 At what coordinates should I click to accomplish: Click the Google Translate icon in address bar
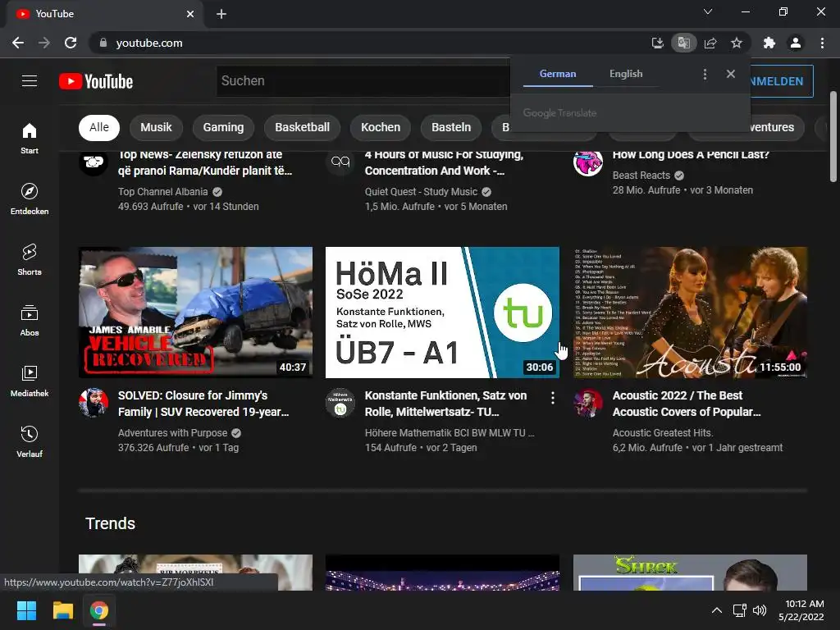683,43
